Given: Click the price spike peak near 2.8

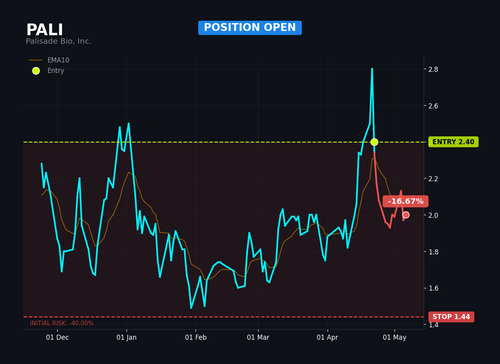Looking at the screenshot, I should [372, 69].
